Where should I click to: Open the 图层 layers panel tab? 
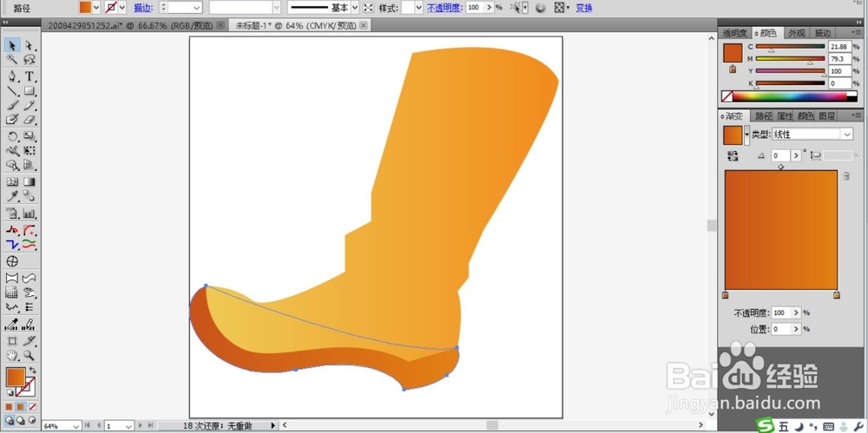826,115
